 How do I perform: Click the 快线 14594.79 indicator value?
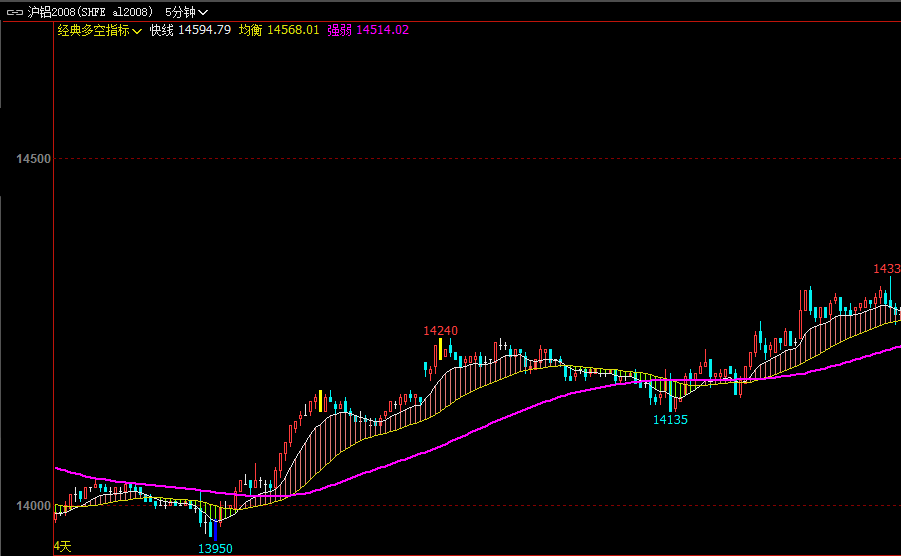(190, 30)
